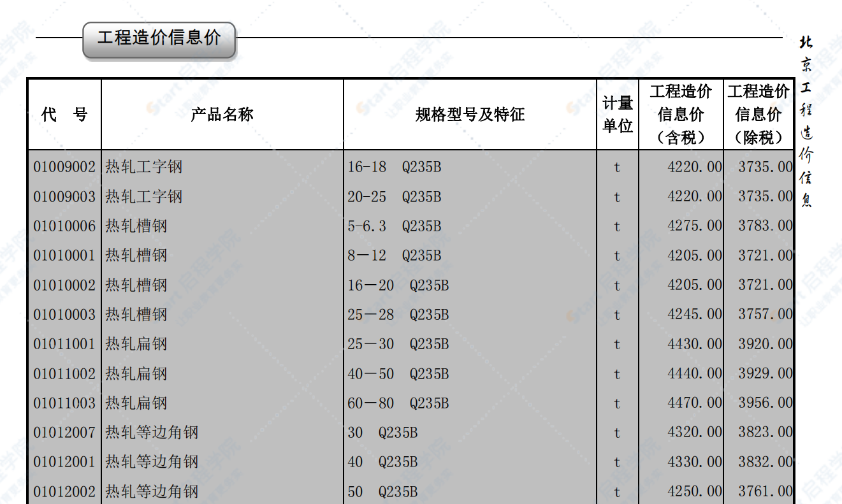Select code cell 01012001
The image size is (842, 504).
[x=64, y=462]
